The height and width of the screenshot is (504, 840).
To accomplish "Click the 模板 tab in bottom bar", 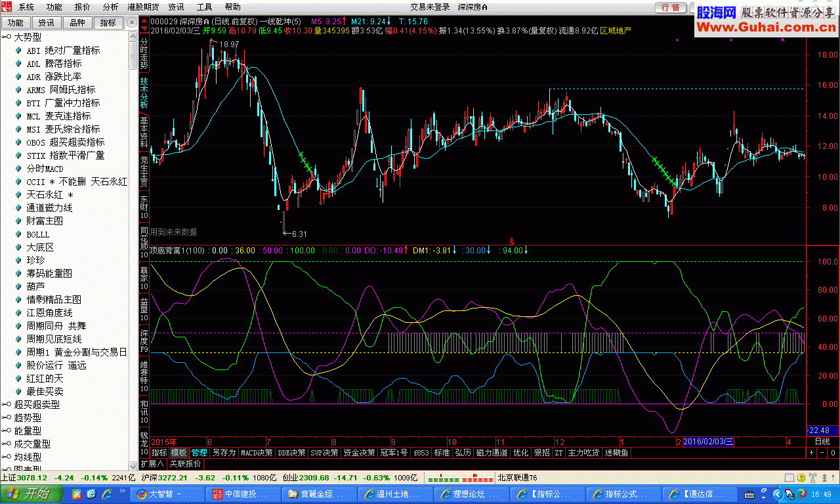I will click(178, 453).
